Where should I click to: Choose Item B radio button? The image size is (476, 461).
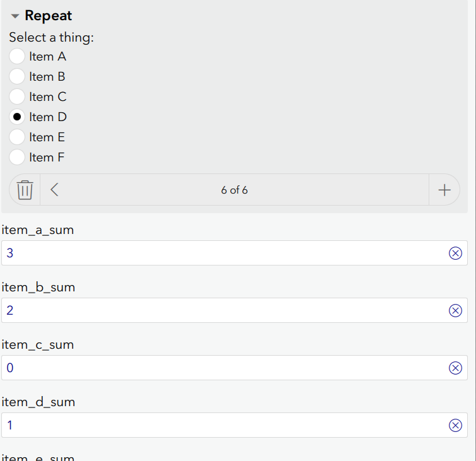(x=18, y=77)
